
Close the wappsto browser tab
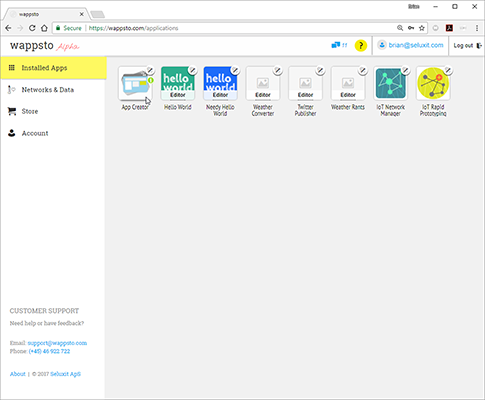(x=81, y=14)
